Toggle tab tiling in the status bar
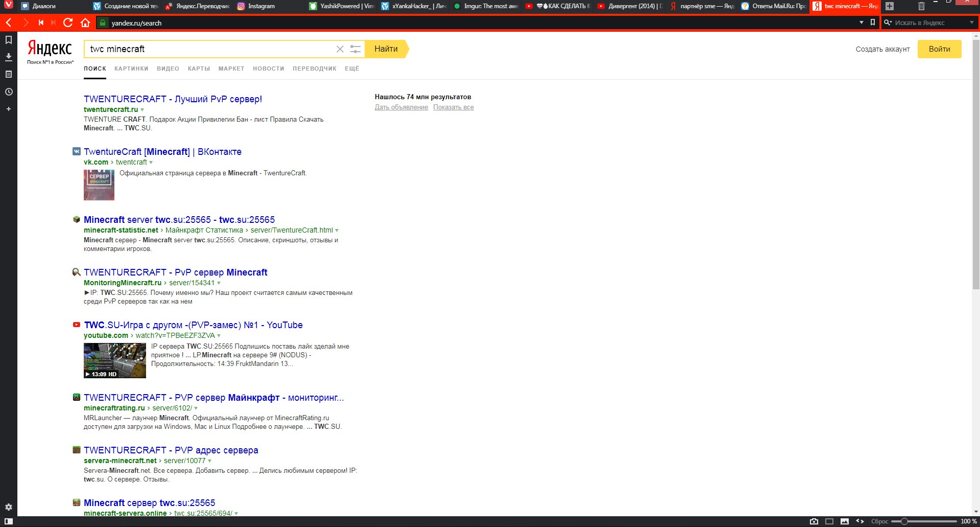The width and height of the screenshot is (980, 527). coord(829,521)
